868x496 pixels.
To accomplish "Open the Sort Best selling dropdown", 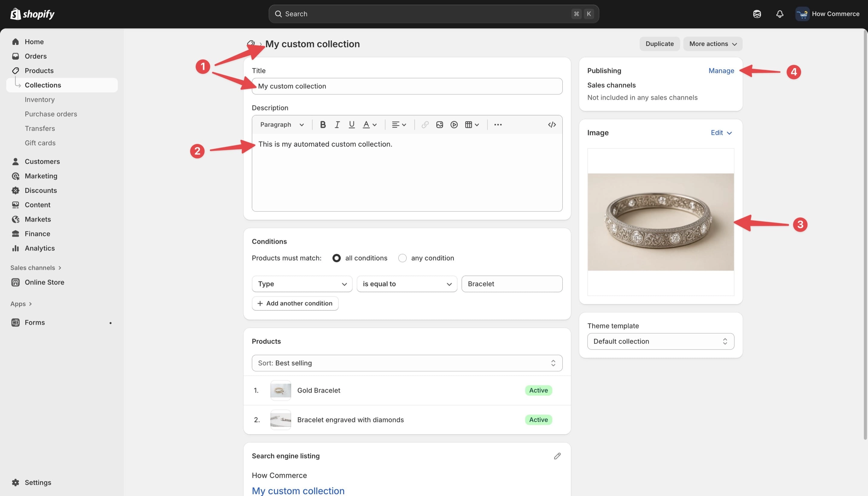I will pos(407,363).
